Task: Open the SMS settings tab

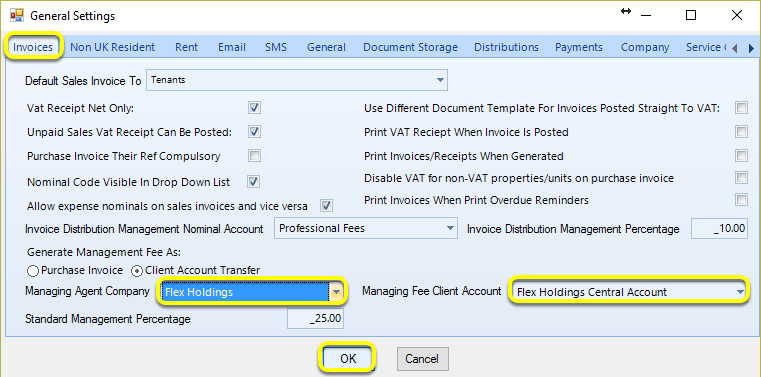Action: [x=276, y=47]
